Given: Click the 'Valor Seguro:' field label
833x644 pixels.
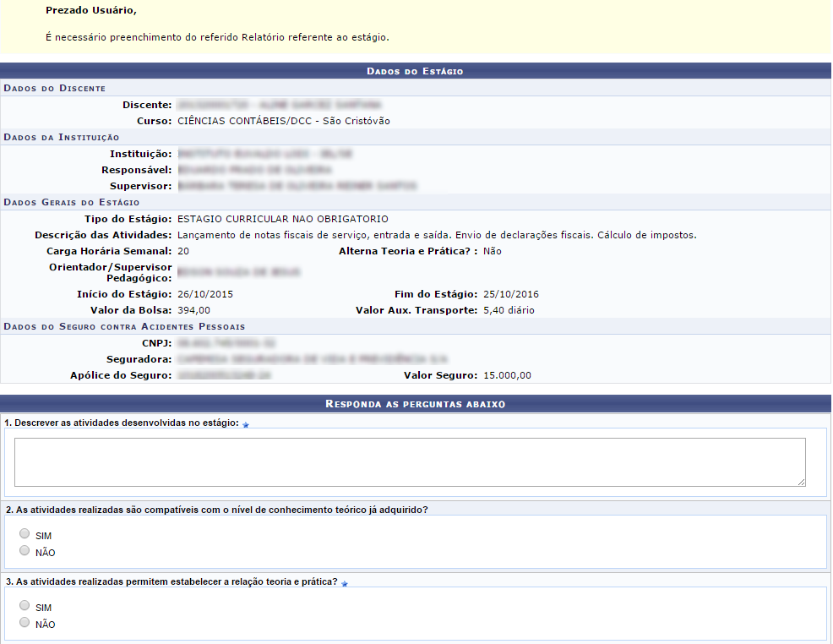Looking at the screenshot, I should 441,375.
